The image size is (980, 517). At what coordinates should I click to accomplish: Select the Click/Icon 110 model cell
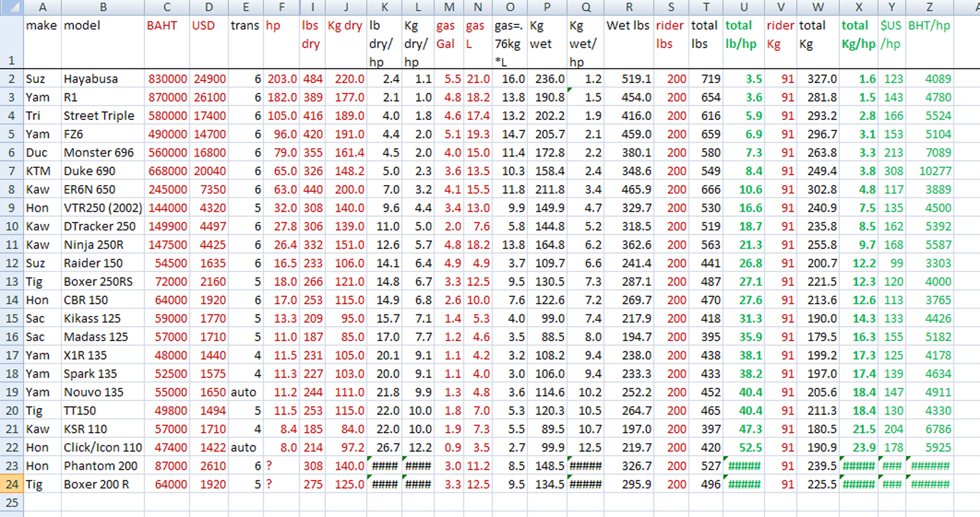tap(103, 447)
